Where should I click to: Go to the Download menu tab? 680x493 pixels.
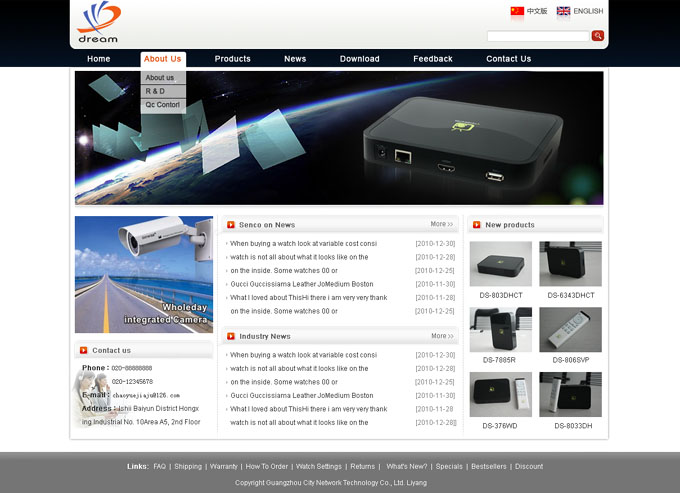pos(359,59)
